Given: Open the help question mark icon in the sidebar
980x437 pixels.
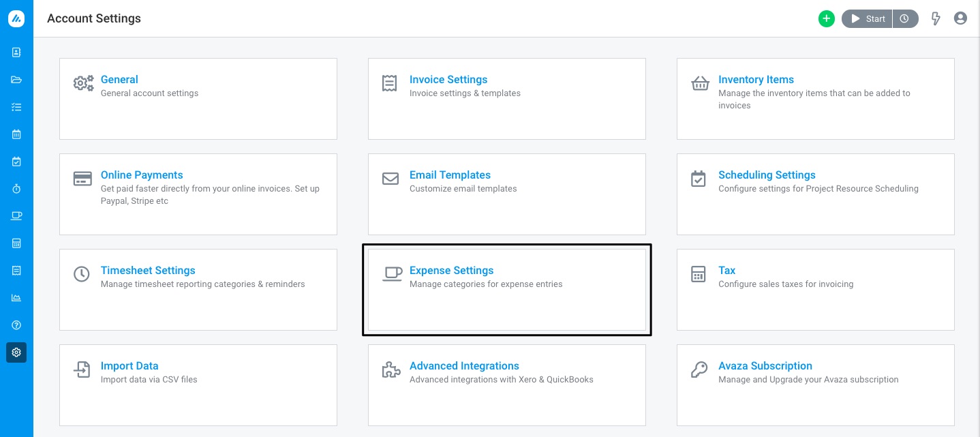Looking at the screenshot, I should (16, 325).
